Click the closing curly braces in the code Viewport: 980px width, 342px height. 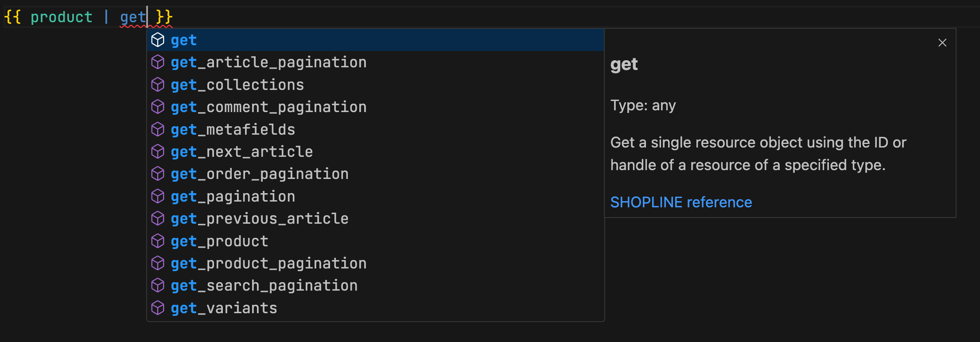click(164, 17)
